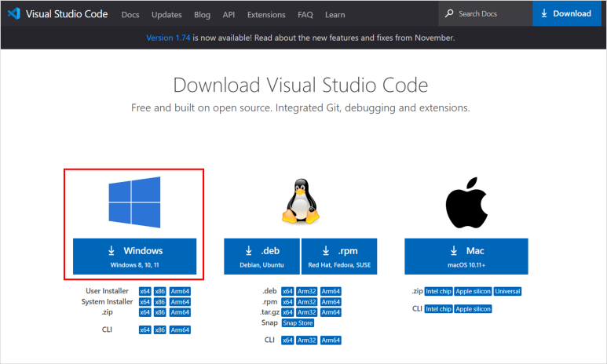Open the Snap Store link
The image size is (607, 364).
(x=298, y=323)
